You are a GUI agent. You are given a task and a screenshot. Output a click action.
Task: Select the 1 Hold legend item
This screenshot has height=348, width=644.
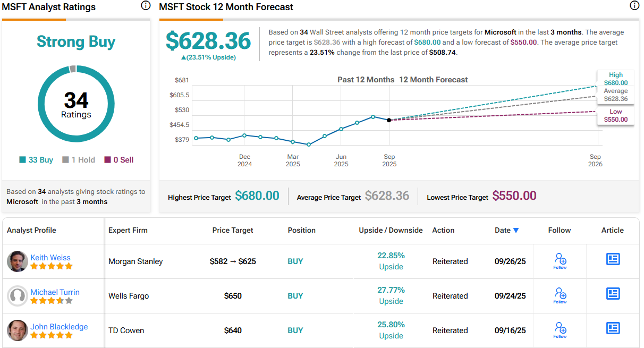tap(79, 160)
